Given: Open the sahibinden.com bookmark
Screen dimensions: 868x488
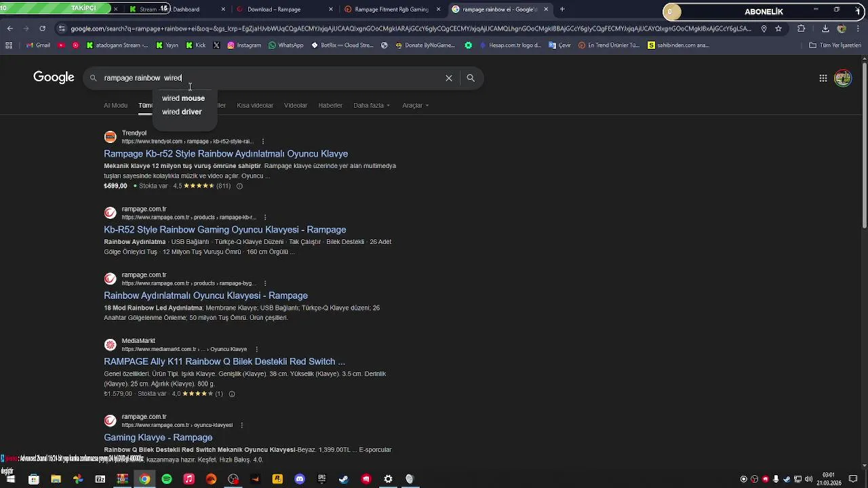Looking at the screenshot, I should (x=678, y=45).
